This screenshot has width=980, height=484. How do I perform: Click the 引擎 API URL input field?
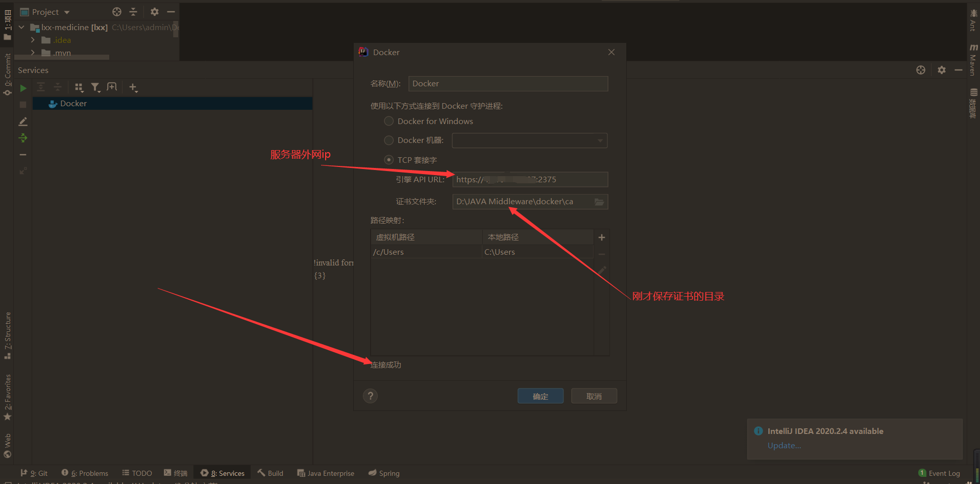point(530,180)
